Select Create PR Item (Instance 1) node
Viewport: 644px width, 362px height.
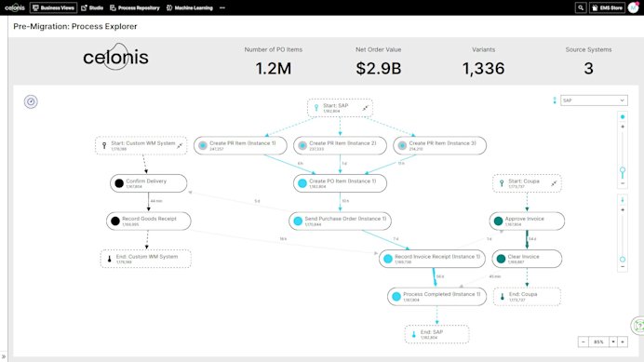[240, 145]
